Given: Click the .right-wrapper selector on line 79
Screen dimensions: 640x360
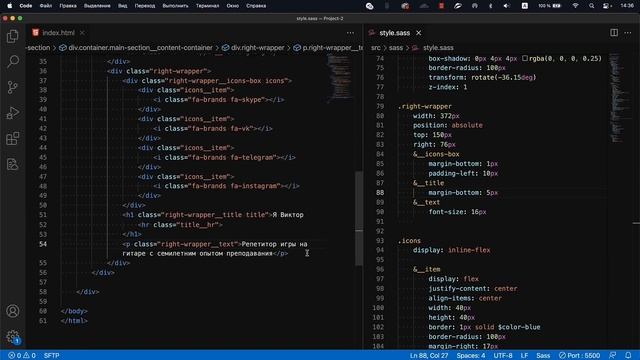Looking at the screenshot, I should [424, 106].
